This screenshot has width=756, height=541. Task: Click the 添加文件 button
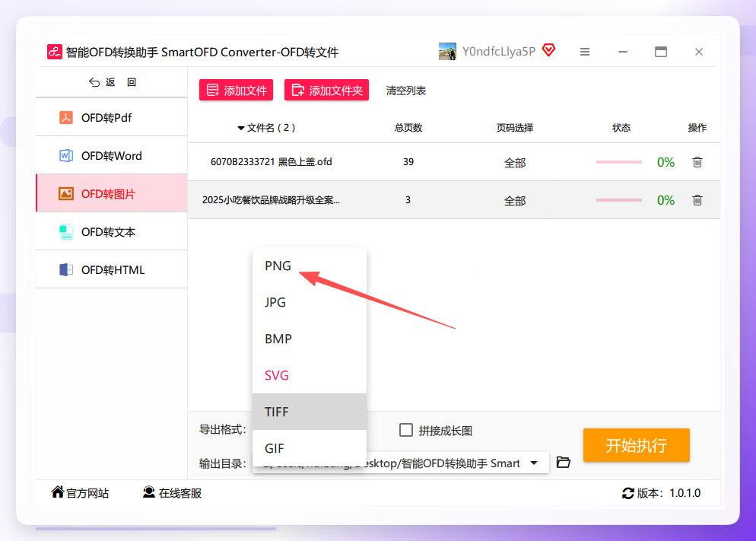237,90
